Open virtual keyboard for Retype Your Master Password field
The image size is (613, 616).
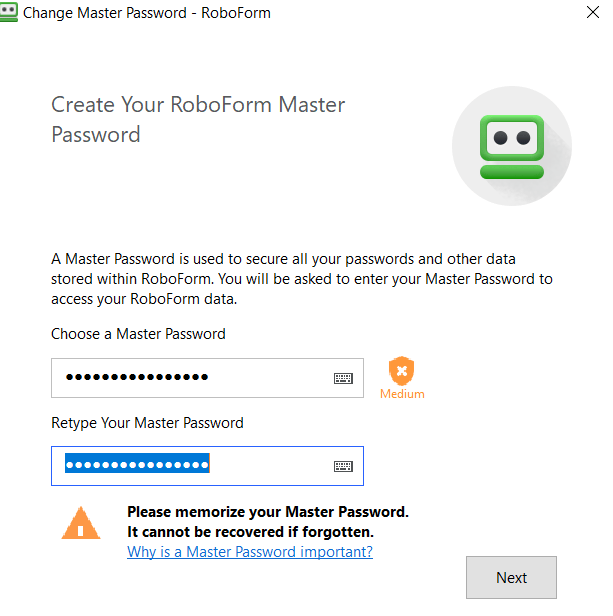tap(343, 466)
